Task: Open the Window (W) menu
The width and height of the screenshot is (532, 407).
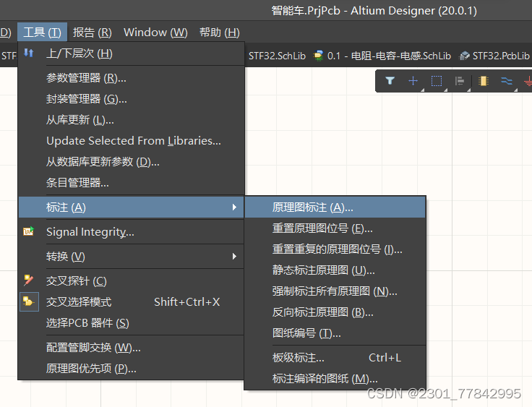Action: 155,33
